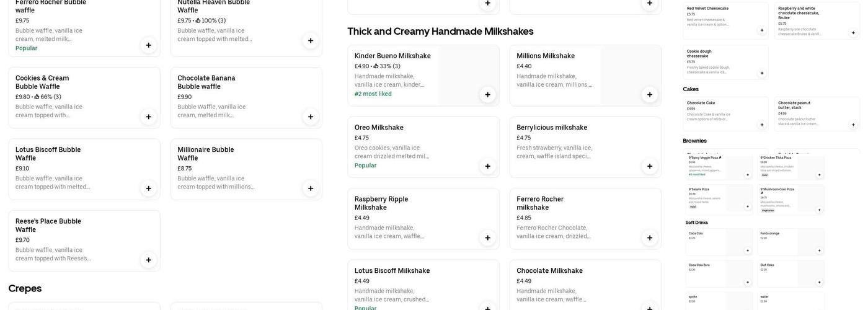Add Millionaire Bubble Waffle using plus icon
The width and height of the screenshot is (868, 310).
(311, 188)
